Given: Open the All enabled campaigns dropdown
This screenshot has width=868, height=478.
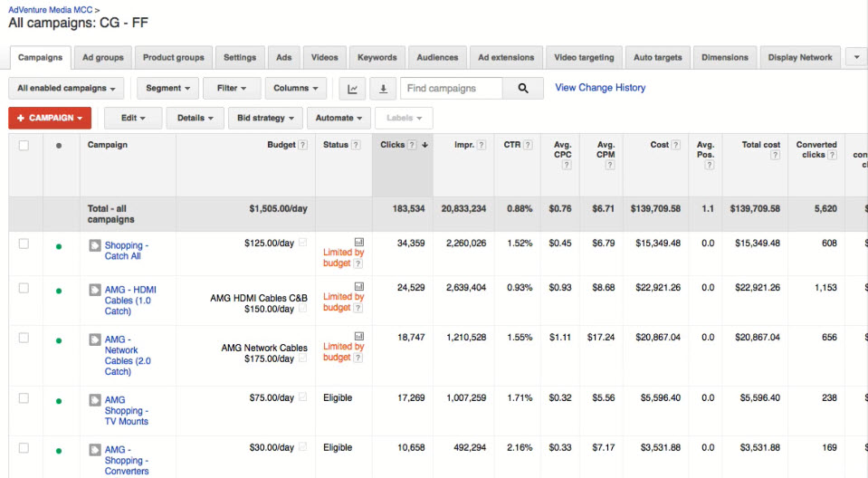Looking at the screenshot, I should point(67,89).
